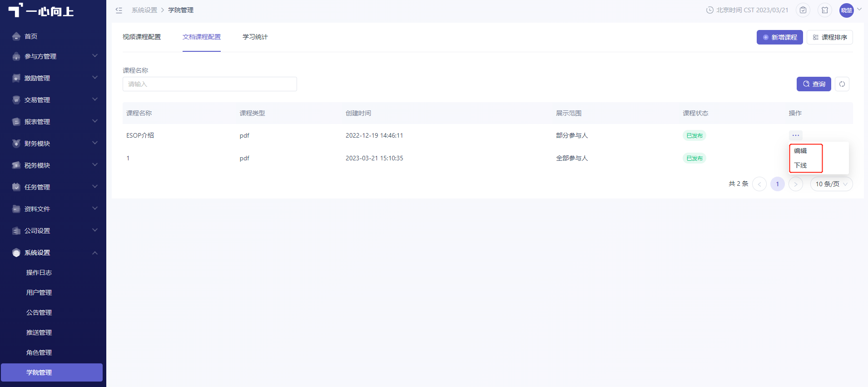Open 操作日志 in the sidebar
The width and height of the screenshot is (868, 387).
[x=39, y=273]
